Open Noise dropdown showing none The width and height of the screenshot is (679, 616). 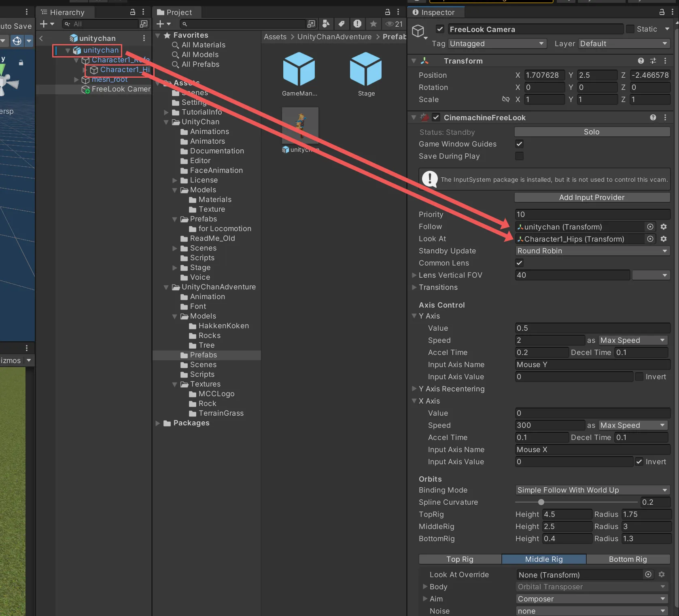pos(592,611)
